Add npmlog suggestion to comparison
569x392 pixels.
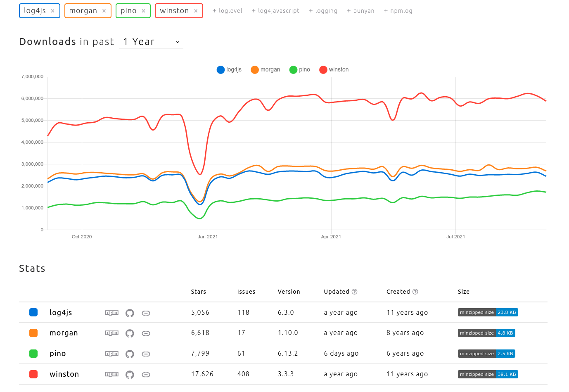coord(398,11)
